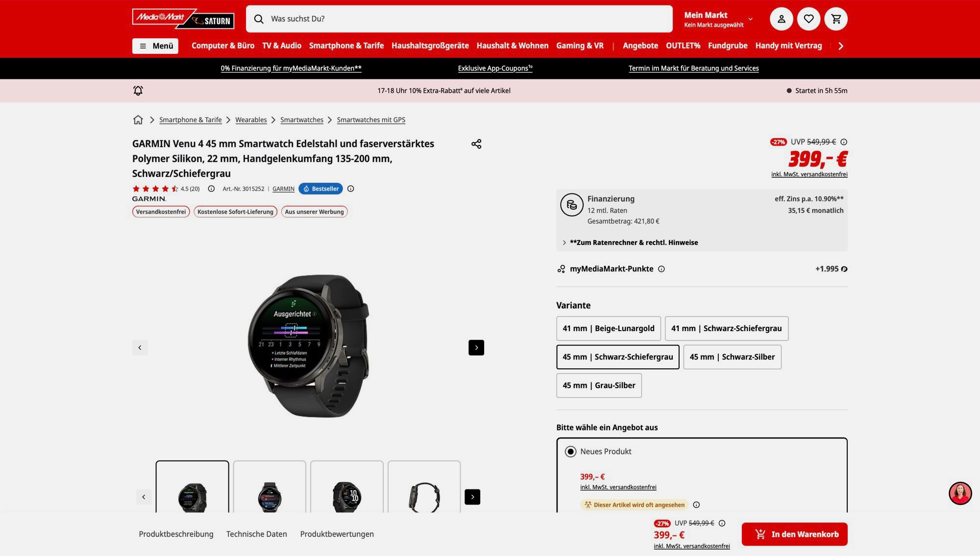Switch to Technische Daten tab
This screenshot has height=556, width=980.
pos(256,534)
